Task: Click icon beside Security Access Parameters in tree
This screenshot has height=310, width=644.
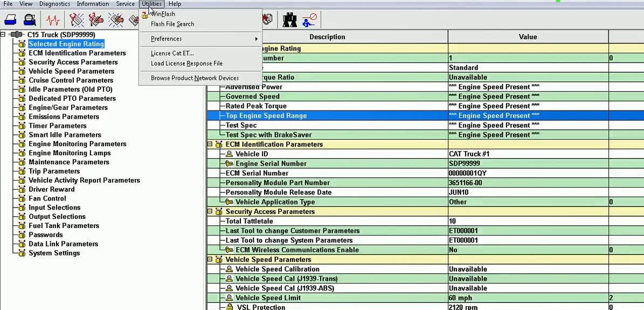Action: 22,63
